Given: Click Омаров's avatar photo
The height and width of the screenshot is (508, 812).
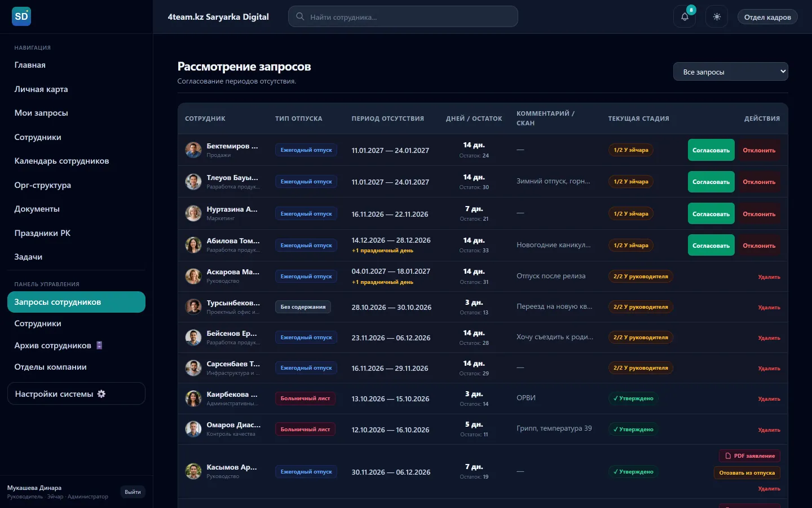Looking at the screenshot, I should (x=193, y=429).
